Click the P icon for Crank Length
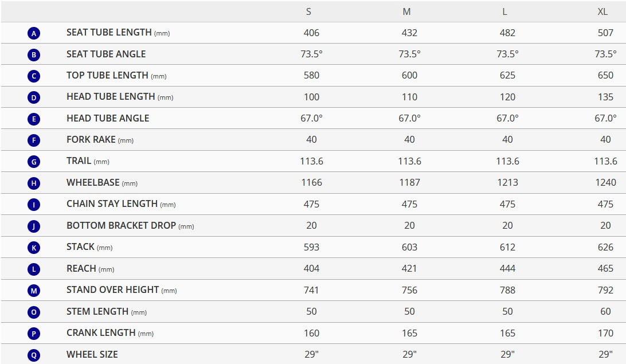Viewport: 626px width, 364px height. pyautogui.click(x=33, y=334)
